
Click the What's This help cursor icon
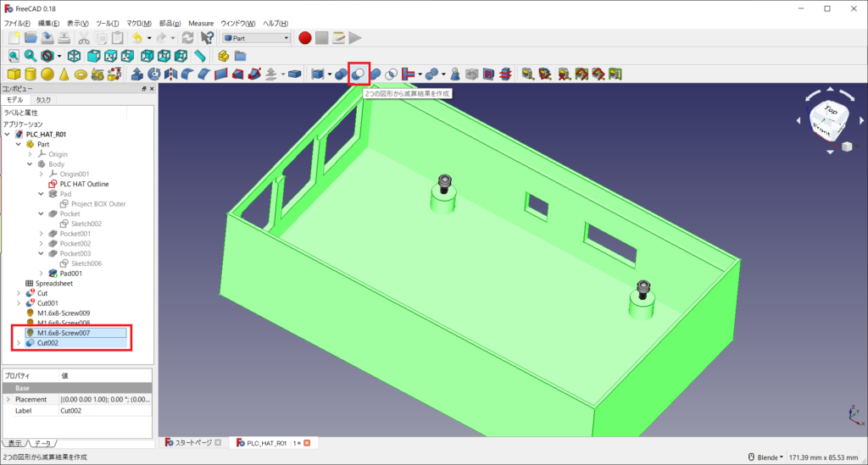tap(207, 37)
